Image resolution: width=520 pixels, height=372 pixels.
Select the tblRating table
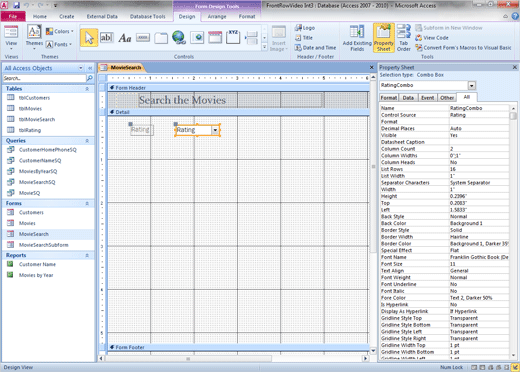click(30, 130)
